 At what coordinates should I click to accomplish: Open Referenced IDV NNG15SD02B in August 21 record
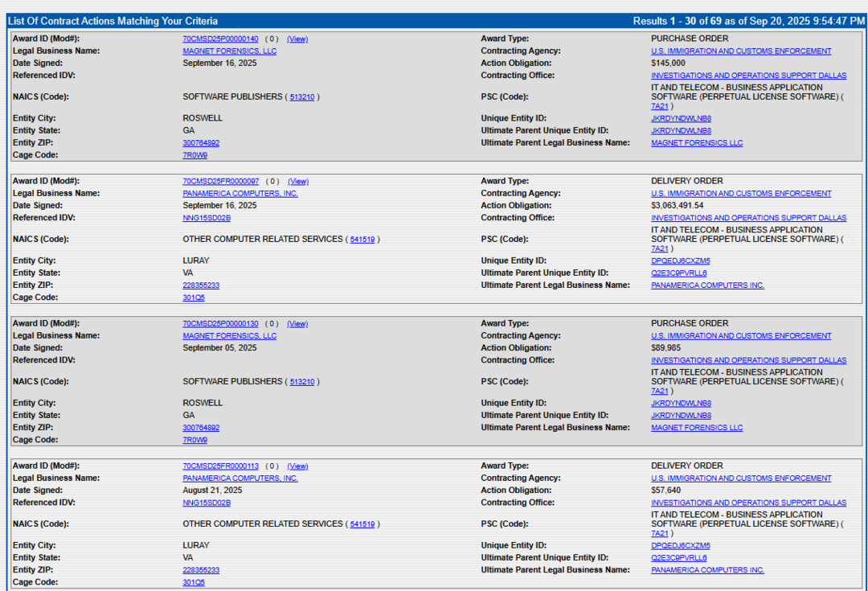coord(207,503)
